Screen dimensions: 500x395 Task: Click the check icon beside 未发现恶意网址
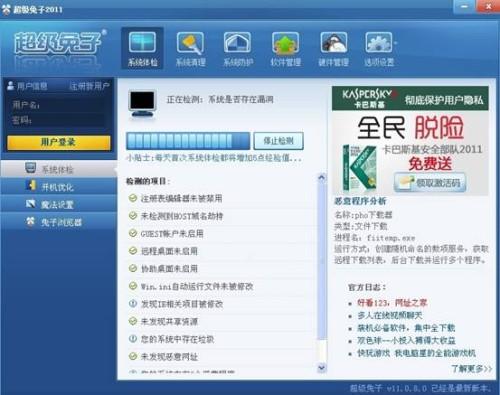(x=133, y=356)
